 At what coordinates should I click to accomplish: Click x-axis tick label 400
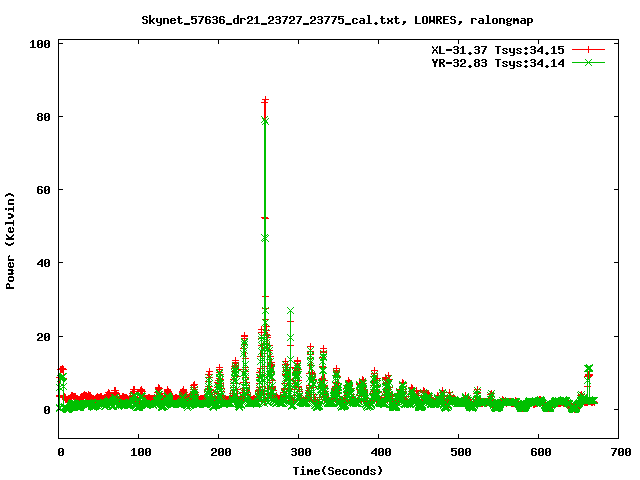click(380, 452)
